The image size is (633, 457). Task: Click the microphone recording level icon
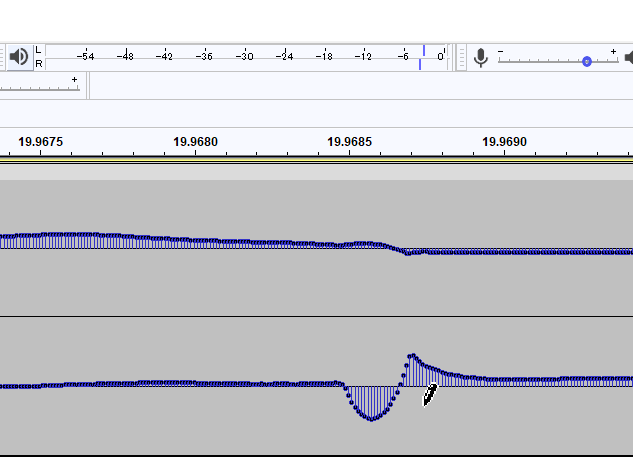[481, 58]
